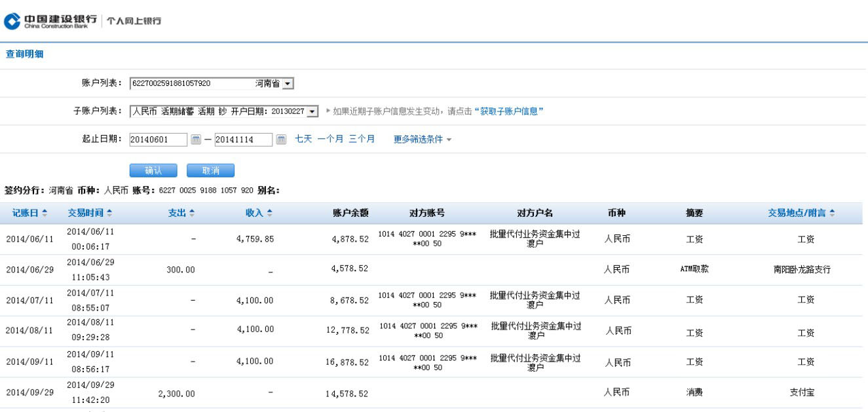Select the 三个月 date range shortcut
Screen dimensions: 868x412
pos(362,139)
